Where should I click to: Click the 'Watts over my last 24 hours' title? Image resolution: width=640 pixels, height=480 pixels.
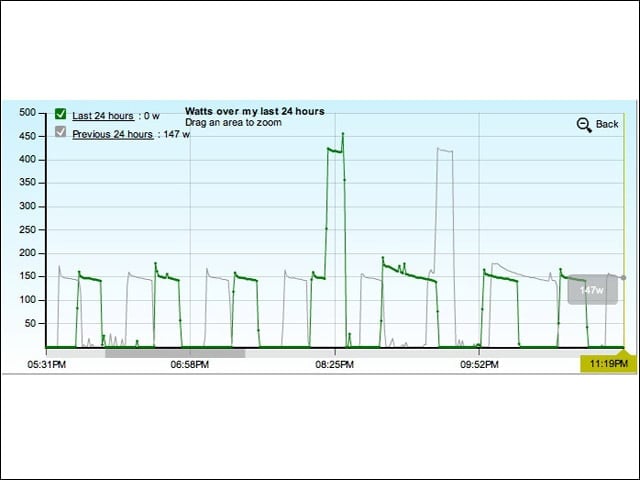click(255, 111)
